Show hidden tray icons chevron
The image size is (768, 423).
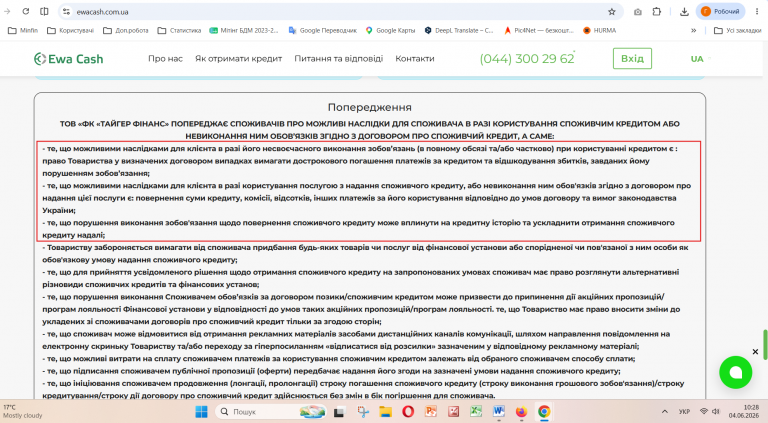665,412
